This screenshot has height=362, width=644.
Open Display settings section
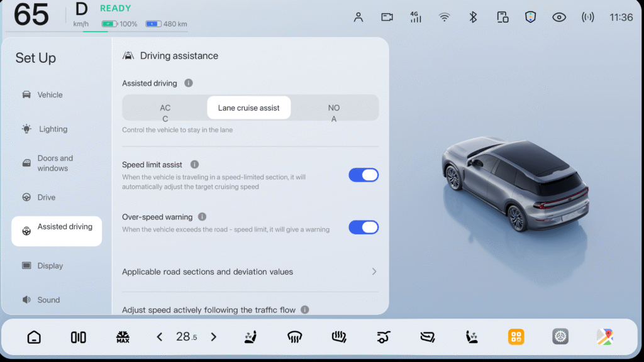coord(57,266)
